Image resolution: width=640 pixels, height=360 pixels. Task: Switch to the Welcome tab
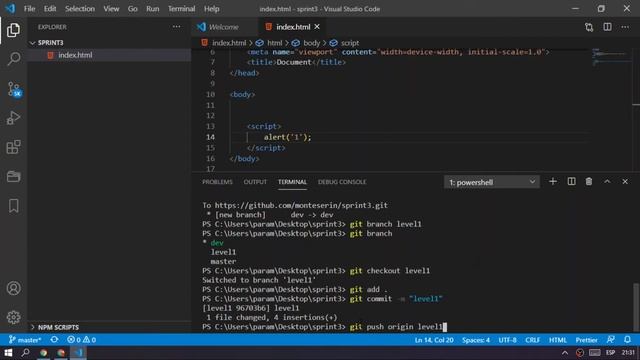(x=224, y=27)
